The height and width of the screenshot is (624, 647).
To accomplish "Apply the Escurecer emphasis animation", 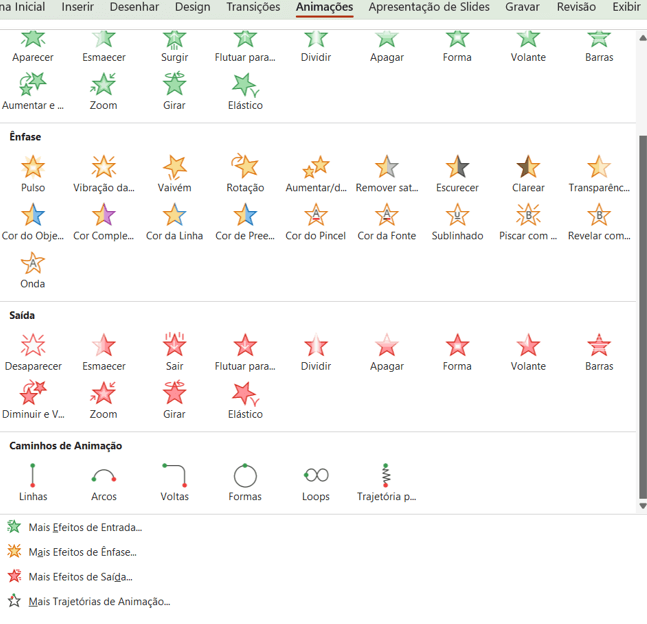I will click(x=458, y=174).
